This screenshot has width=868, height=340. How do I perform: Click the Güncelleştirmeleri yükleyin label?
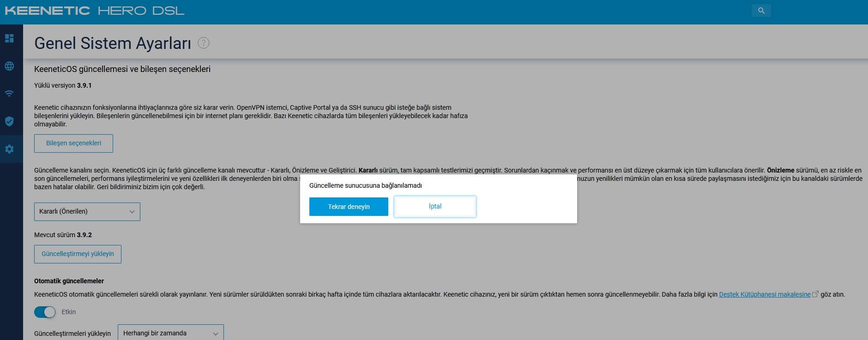[72, 334]
